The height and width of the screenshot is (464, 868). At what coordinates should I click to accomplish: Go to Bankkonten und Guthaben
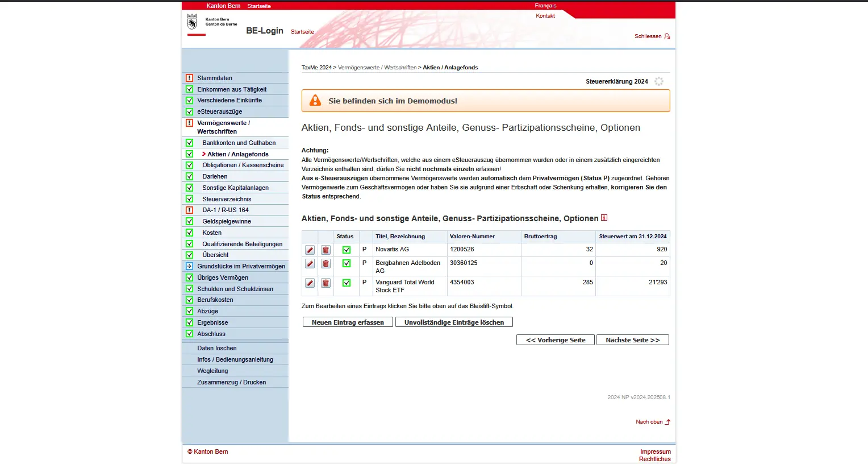239,143
